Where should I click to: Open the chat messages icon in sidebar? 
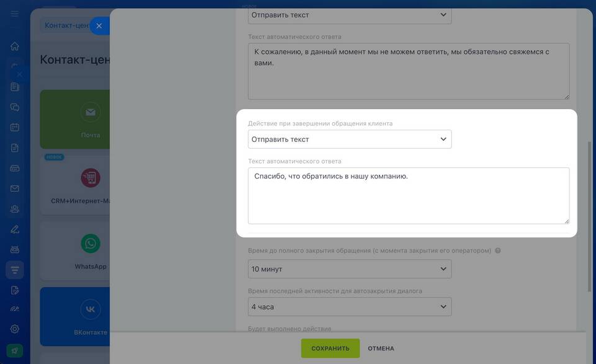pos(15,107)
